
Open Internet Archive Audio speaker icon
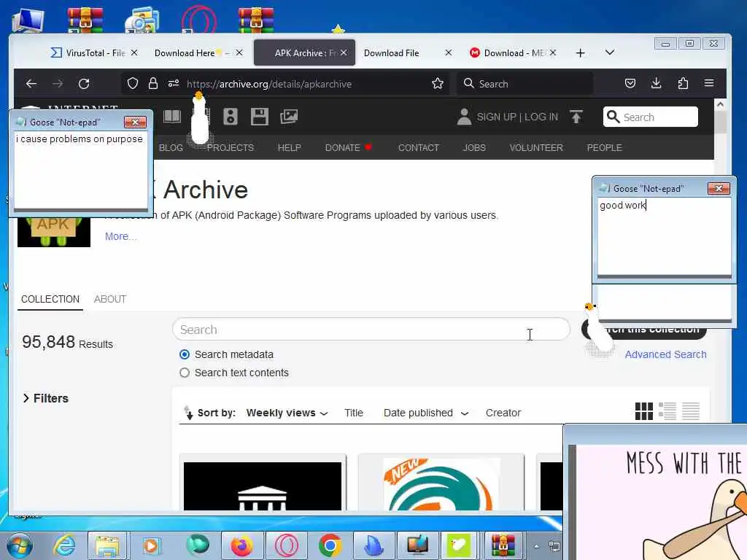(x=230, y=116)
